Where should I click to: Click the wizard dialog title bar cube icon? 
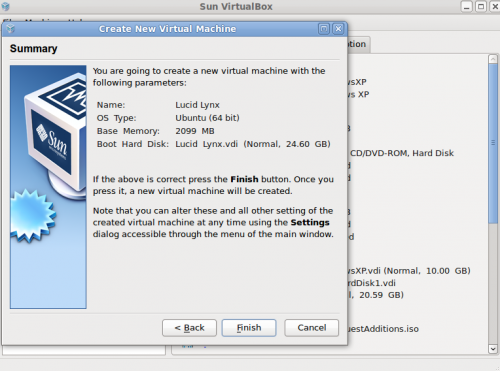(x=10, y=29)
